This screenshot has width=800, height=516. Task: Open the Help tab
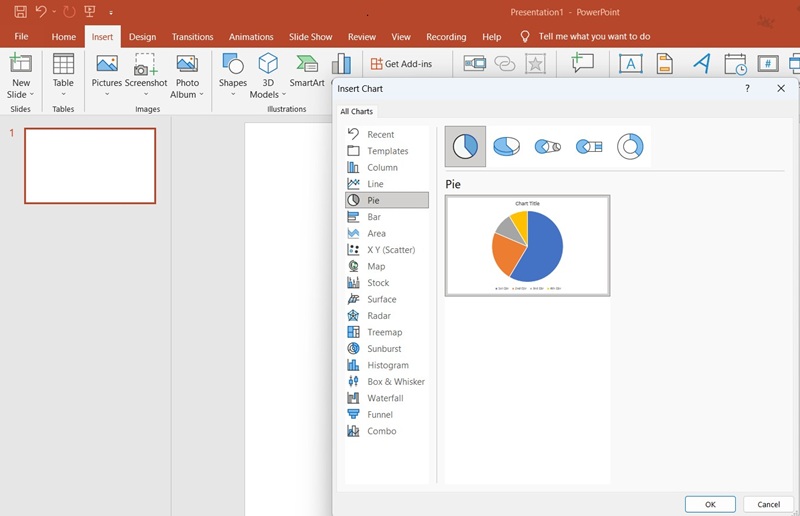[x=491, y=37]
